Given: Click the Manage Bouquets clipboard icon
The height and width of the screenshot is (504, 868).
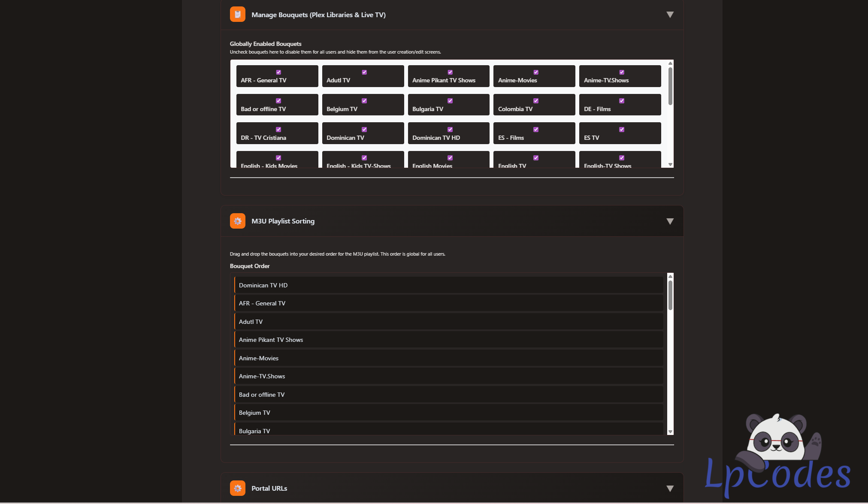Looking at the screenshot, I should [237, 14].
